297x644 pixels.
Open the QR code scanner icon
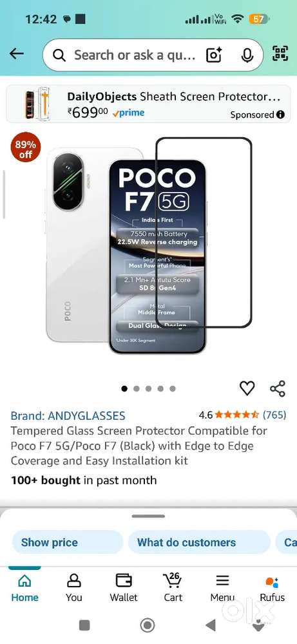[x=280, y=54]
